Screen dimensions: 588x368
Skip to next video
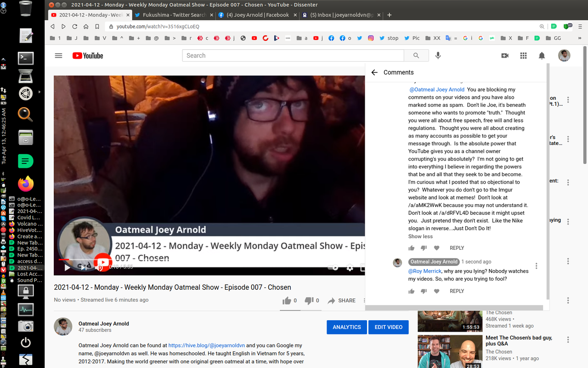coord(83,267)
